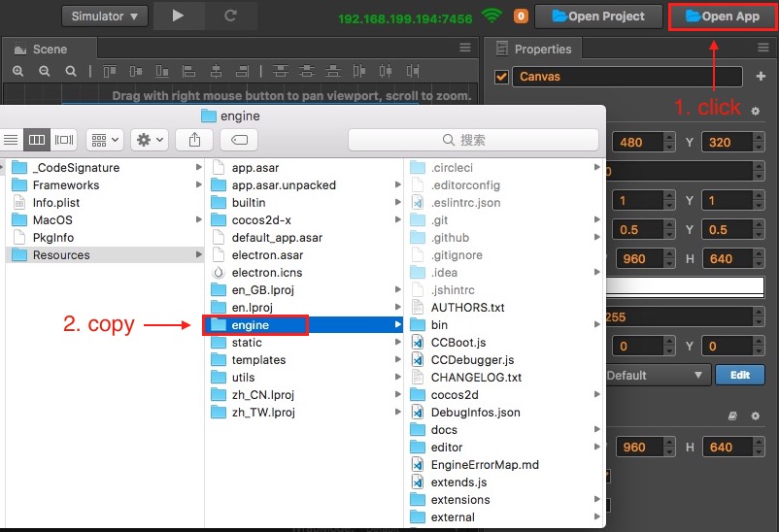Click the zoom in magnifier in Scene

[18, 72]
